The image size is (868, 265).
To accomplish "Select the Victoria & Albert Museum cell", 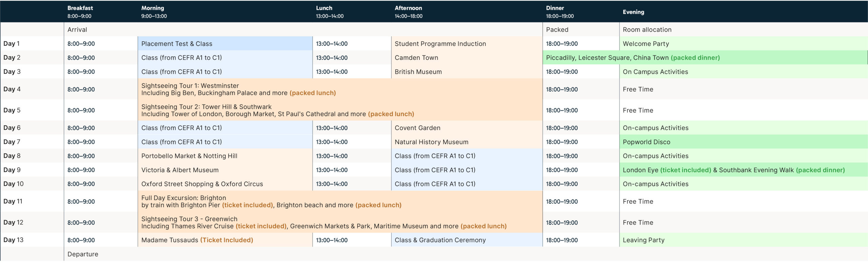I will [x=180, y=170].
